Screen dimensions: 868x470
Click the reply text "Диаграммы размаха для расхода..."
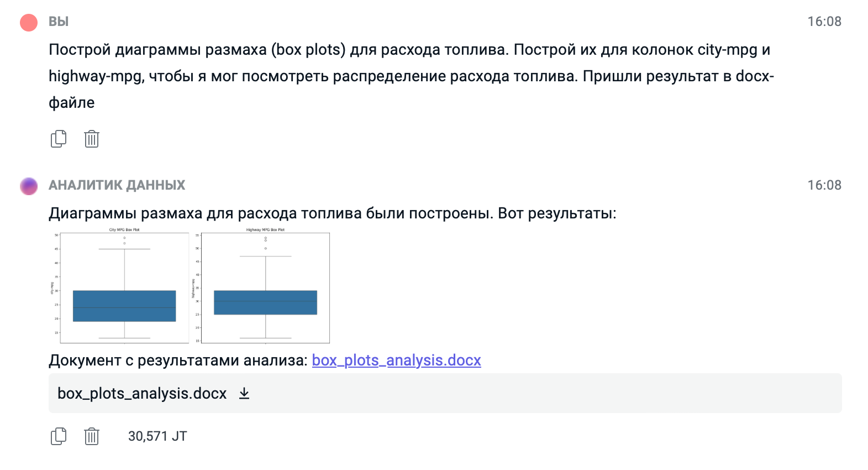tap(332, 213)
